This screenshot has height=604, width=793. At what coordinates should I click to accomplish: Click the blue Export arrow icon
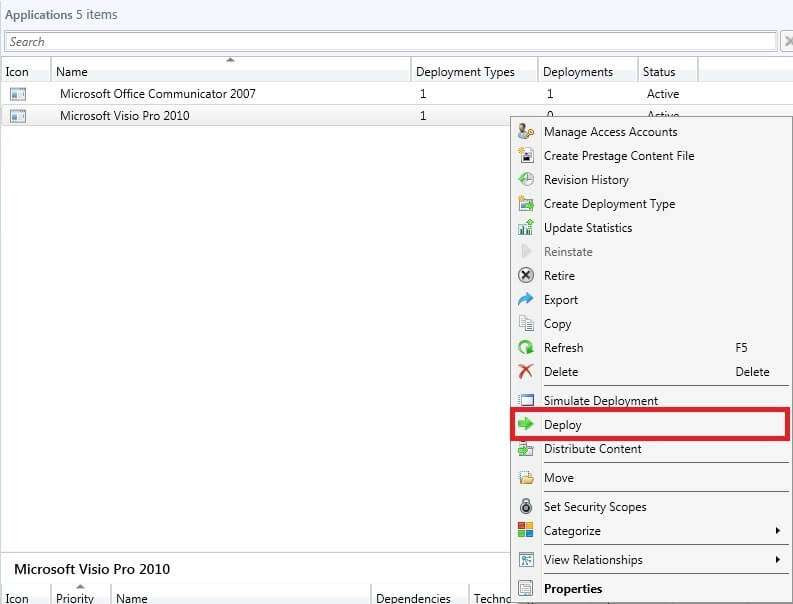[525, 299]
